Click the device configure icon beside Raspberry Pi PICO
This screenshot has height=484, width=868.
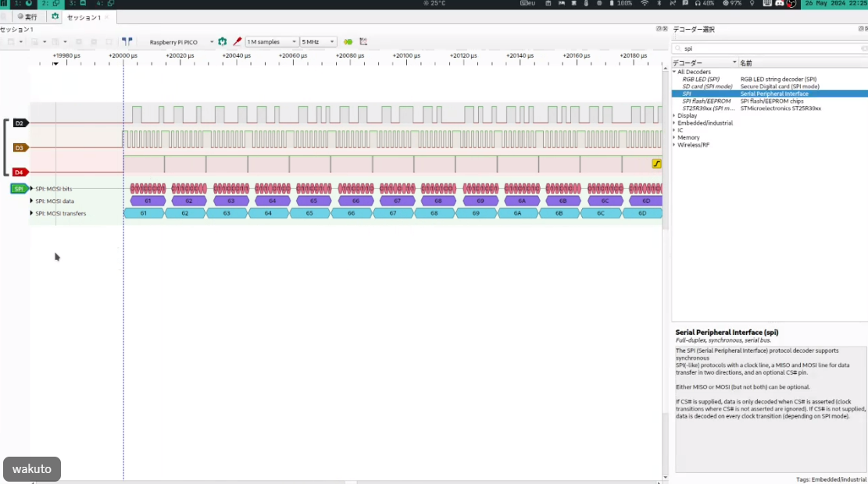click(223, 42)
